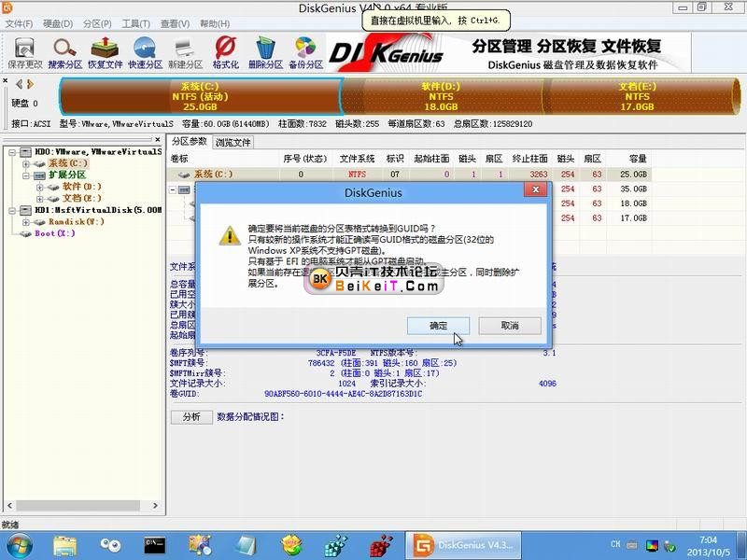Select 扩展分区 in the left tree

tap(67, 175)
